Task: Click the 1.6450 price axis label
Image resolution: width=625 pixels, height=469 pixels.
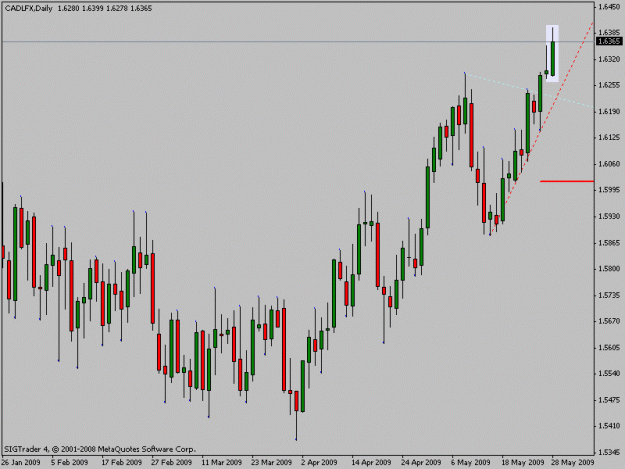Action: click(609, 7)
